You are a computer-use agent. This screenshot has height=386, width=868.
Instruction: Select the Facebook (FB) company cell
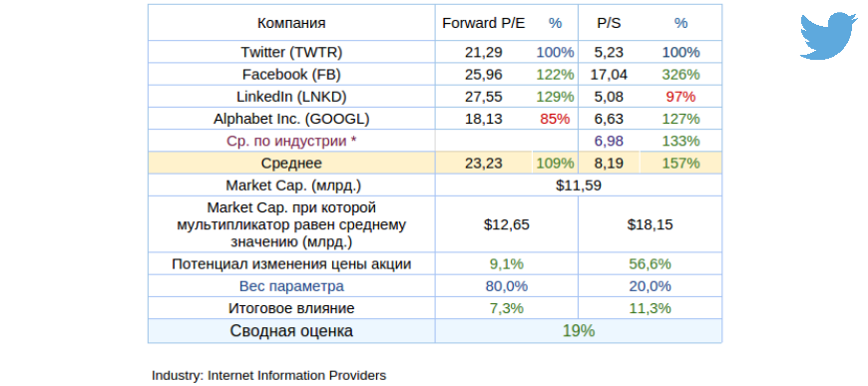click(x=291, y=74)
